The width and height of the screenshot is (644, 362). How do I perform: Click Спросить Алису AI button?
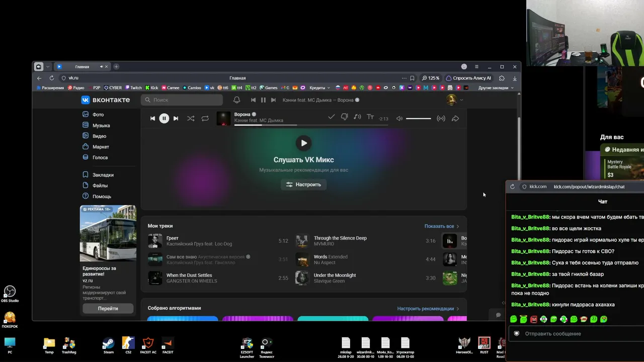point(468,78)
